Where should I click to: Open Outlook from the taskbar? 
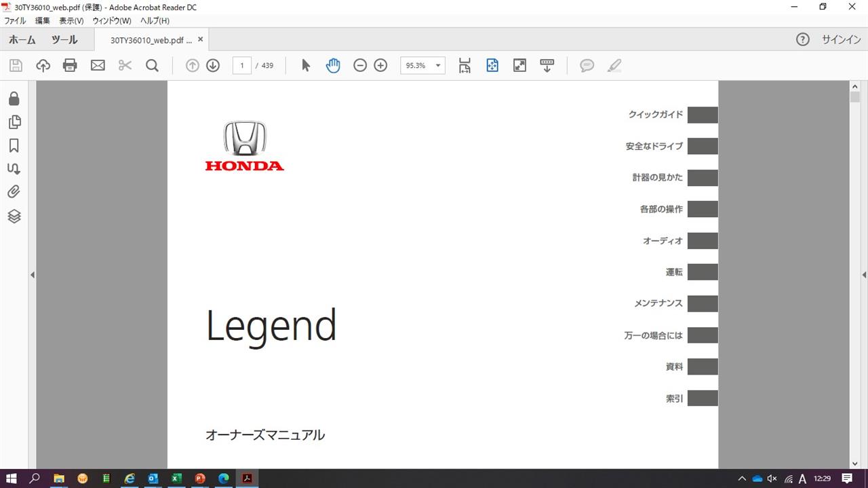(153, 478)
